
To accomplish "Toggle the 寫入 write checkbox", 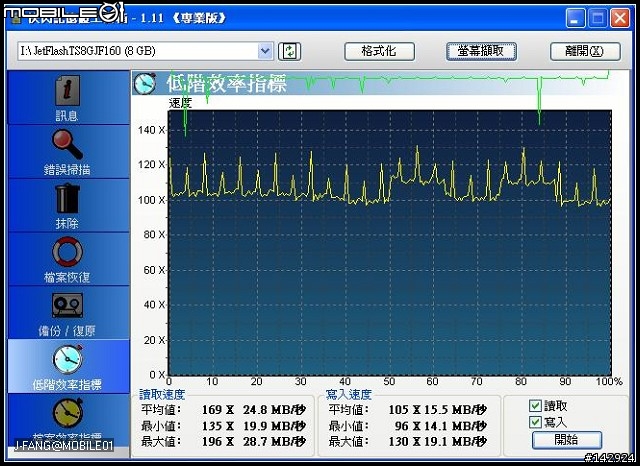I will click(535, 422).
